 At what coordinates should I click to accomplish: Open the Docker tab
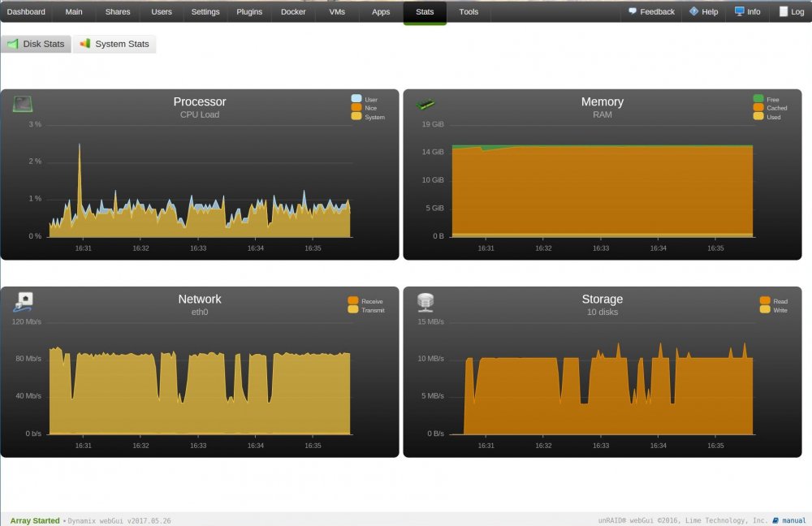click(293, 11)
